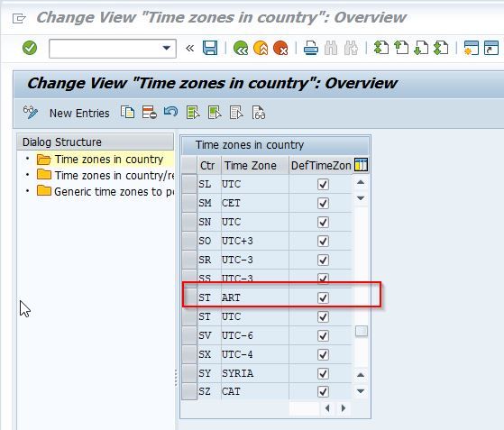Screen dimensions: 504x430
Task: Click the upper scroll down arrow of table
Action: click(x=361, y=198)
